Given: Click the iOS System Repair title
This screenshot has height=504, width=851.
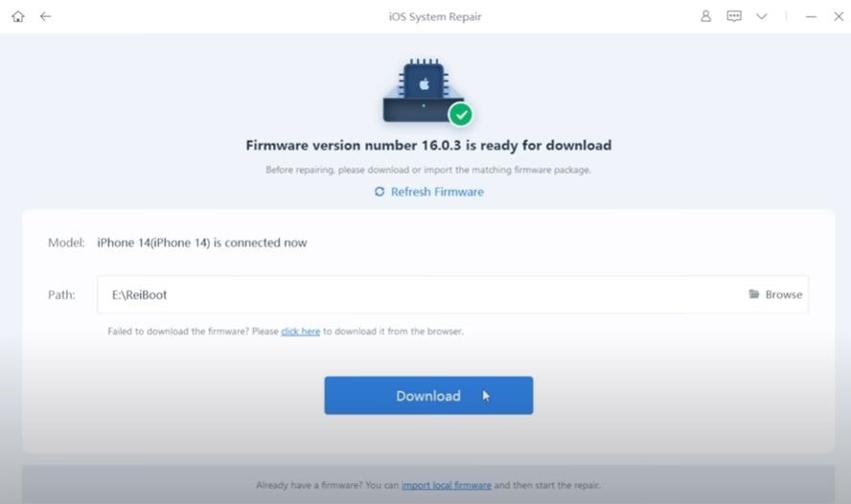Looking at the screenshot, I should pos(435,17).
